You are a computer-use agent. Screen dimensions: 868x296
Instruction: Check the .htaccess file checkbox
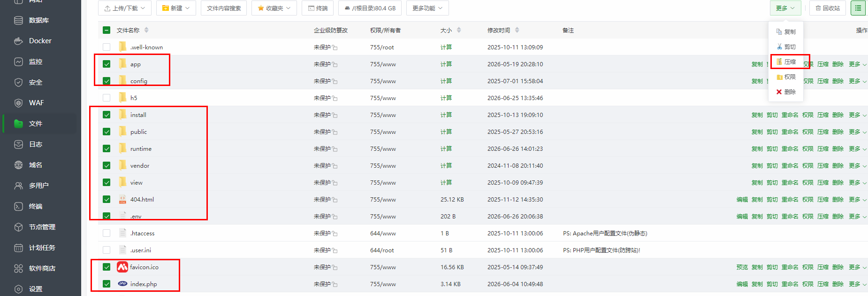point(107,233)
